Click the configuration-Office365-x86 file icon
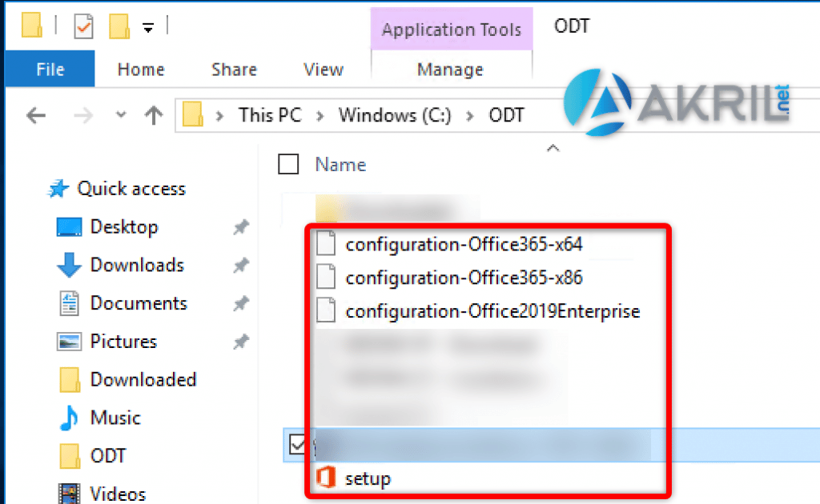This screenshot has height=504, width=820. pyautogui.click(x=325, y=278)
